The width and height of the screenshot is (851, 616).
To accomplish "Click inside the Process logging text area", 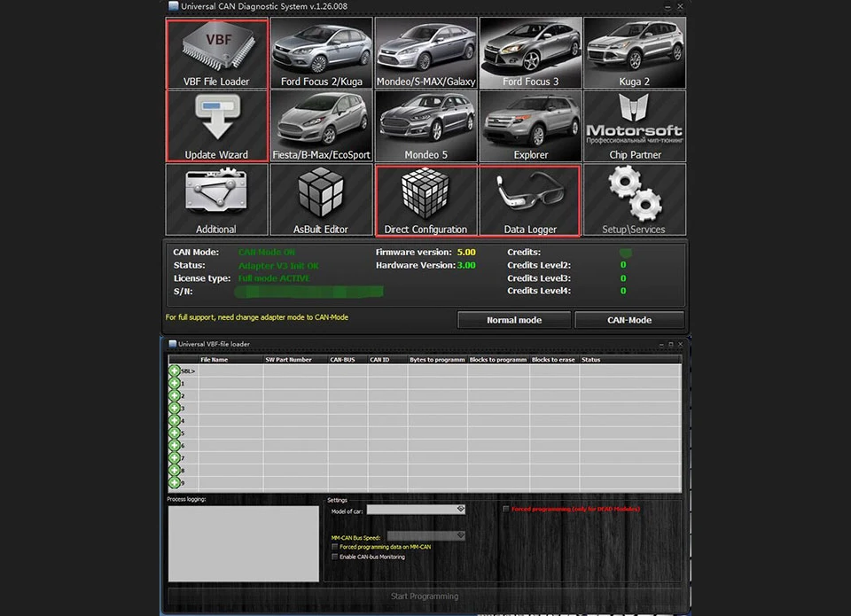I will (x=244, y=544).
